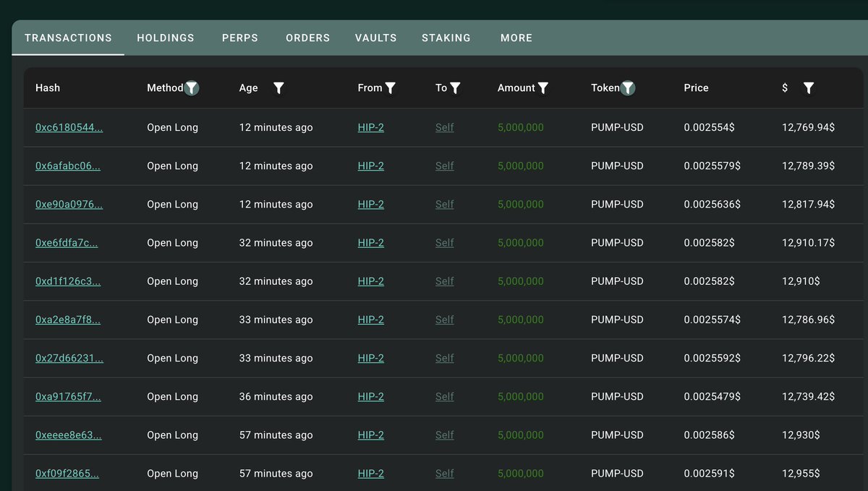Image resolution: width=868 pixels, height=491 pixels.
Task: Filter by the $ value column
Action: coord(809,88)
